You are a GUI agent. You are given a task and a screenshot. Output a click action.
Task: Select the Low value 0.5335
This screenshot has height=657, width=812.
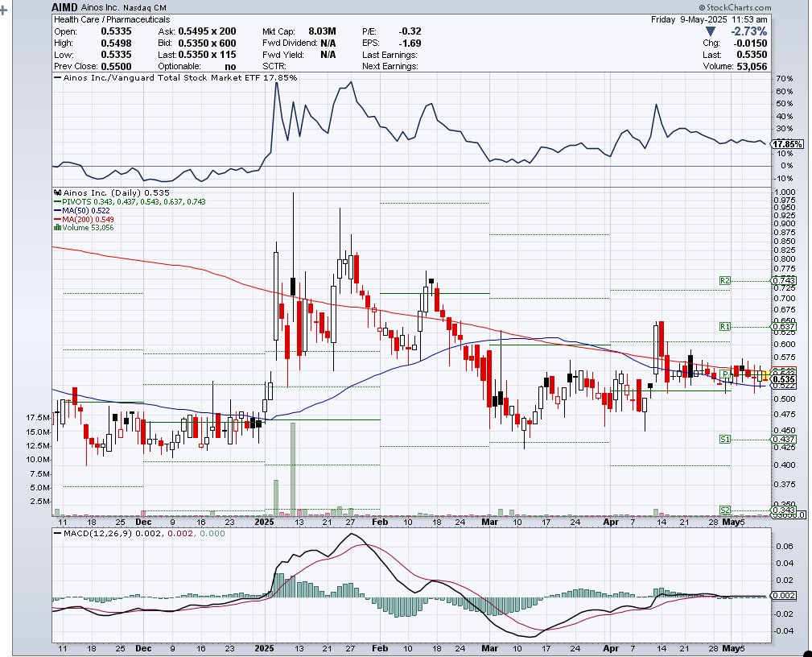tap(116, 55)
